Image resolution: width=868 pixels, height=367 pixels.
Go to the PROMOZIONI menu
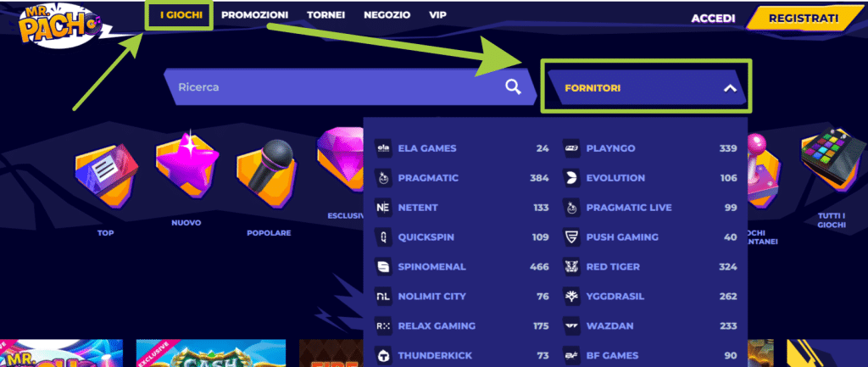254,15
